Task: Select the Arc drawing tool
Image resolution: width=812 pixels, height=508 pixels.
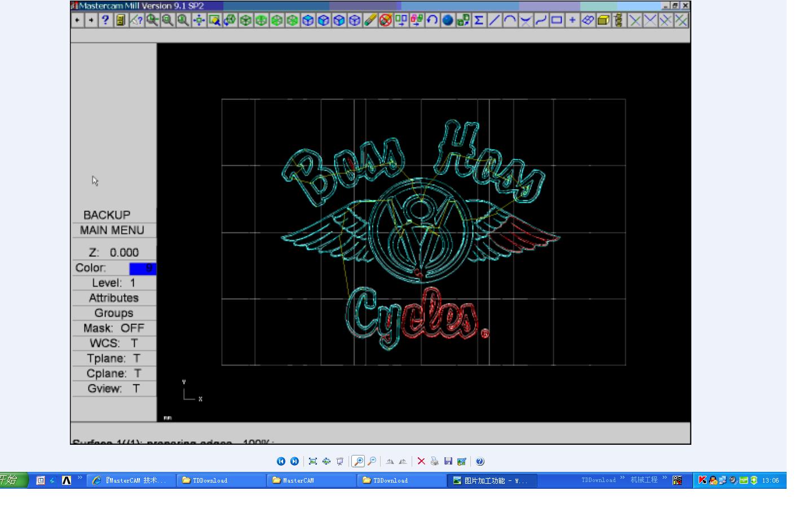Action: (x=510, y=20)
